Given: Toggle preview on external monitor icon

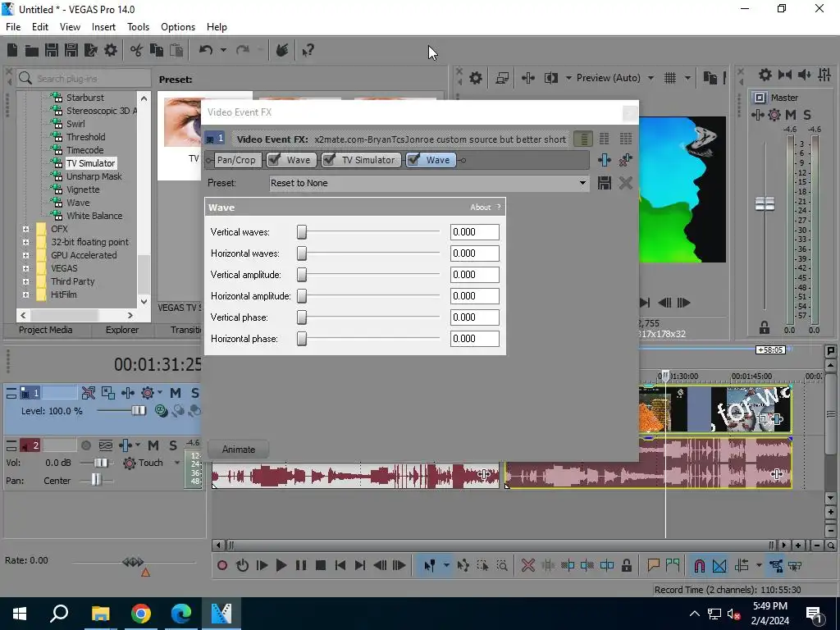Looking at the screenshot, I should (502, 78).
